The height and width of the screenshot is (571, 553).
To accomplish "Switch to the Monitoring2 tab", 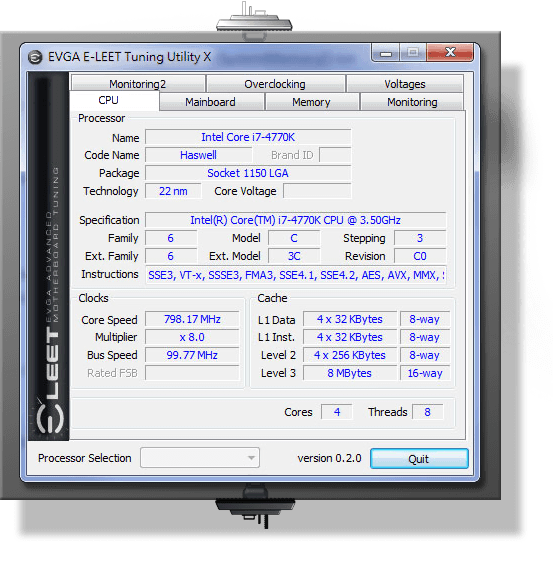I will (x=138, y=84).
